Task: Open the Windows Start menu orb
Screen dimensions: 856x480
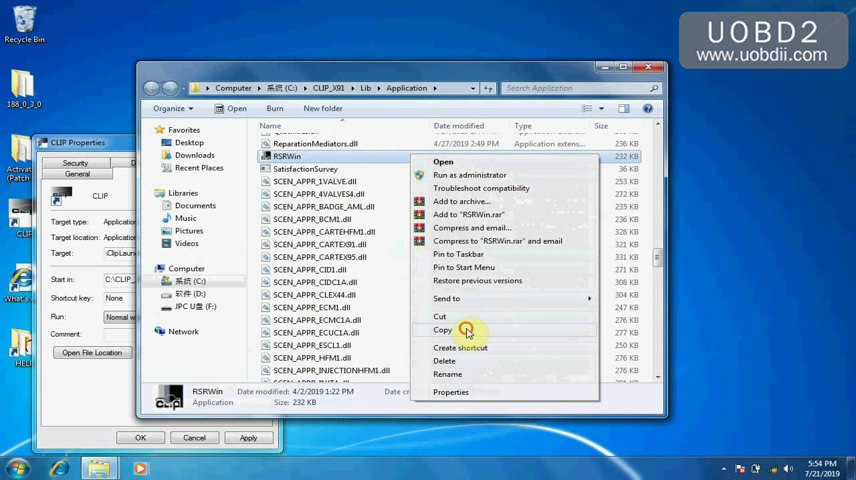Action: click(x=18, y=467)
